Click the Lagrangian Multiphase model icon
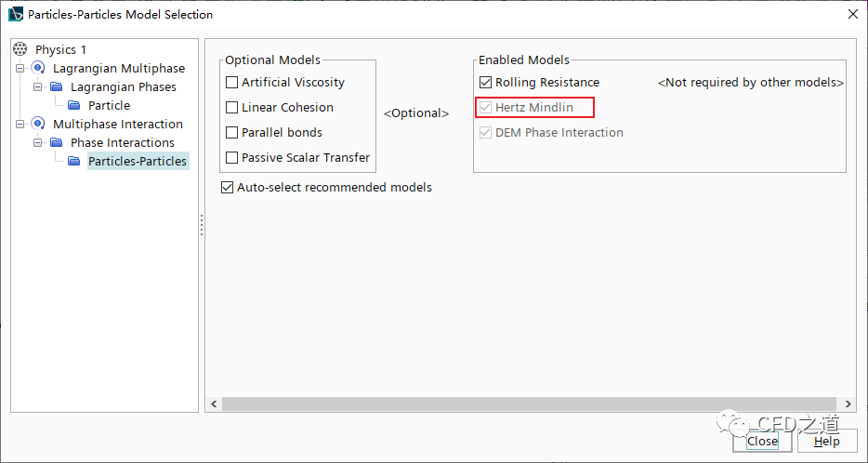Viewport: 868px width, 463px height. (38, 68)
